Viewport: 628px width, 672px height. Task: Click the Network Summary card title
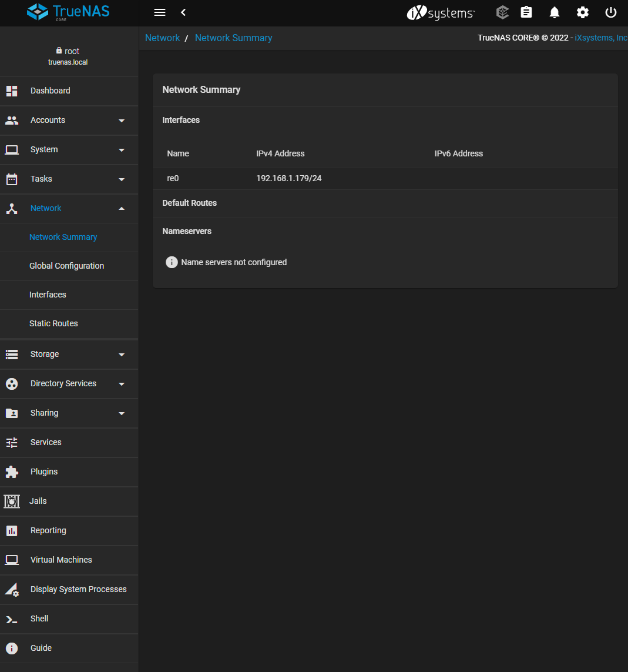[x=202, y=89]
